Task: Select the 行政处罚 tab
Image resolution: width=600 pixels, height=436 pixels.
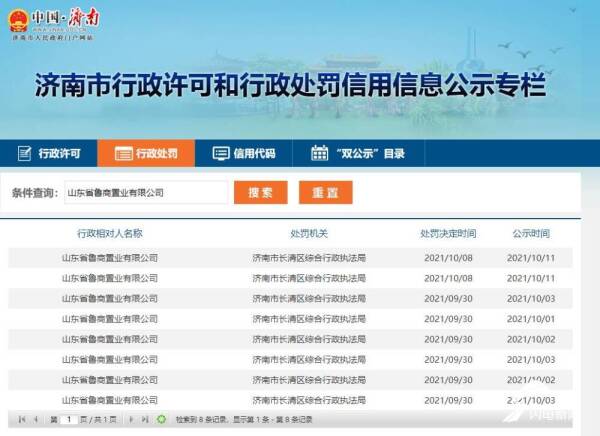Action: pos(146,153)
